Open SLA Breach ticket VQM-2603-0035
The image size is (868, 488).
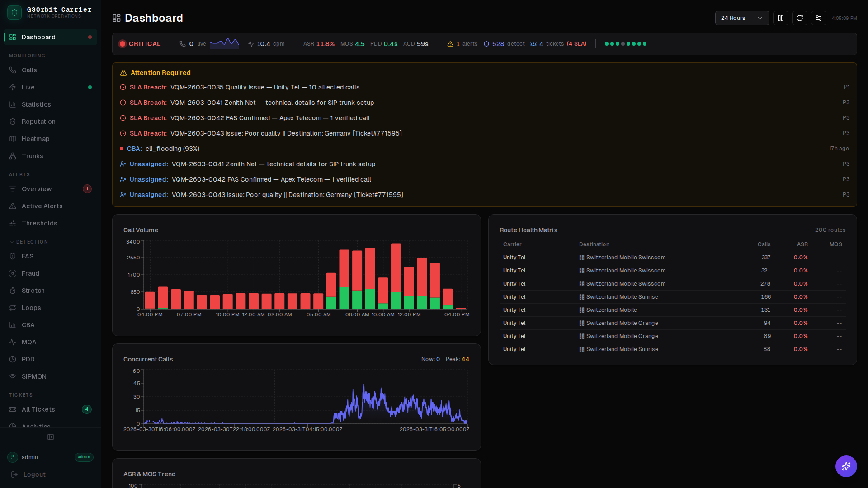[264, 87]
